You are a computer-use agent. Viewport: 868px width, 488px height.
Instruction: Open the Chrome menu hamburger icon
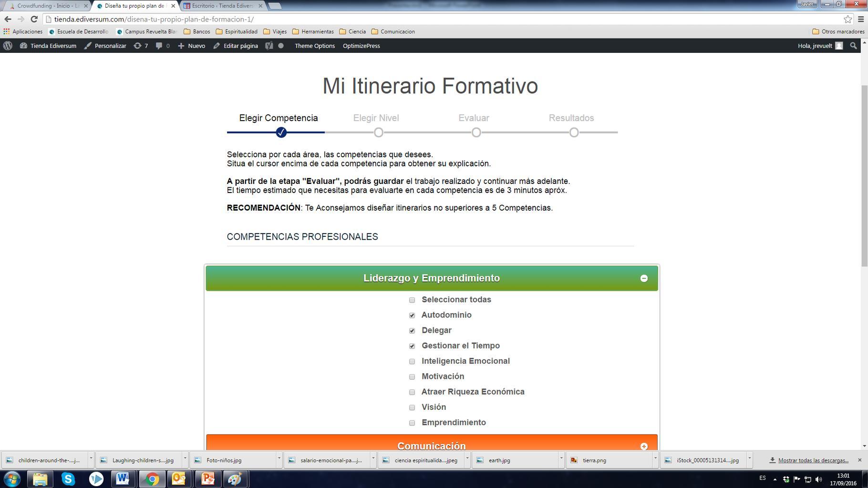pos(861,19)
